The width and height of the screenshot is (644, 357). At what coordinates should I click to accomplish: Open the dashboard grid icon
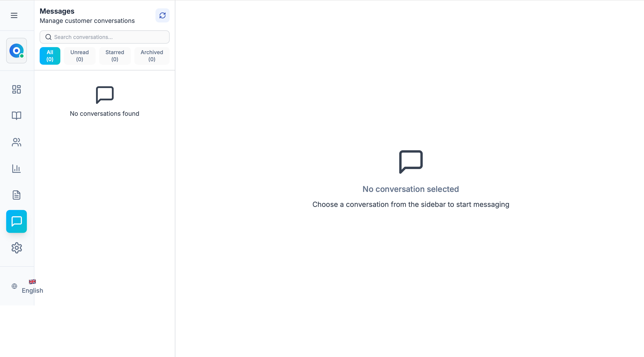point(17,89)
